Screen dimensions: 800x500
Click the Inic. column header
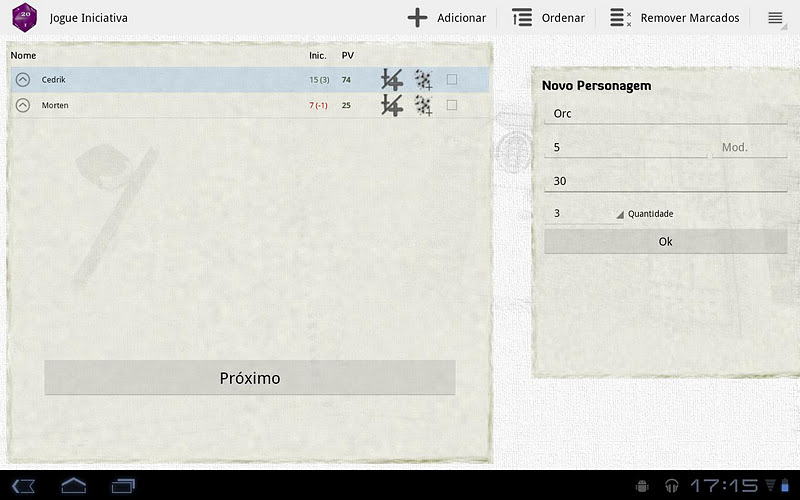(x=317, y=55)
